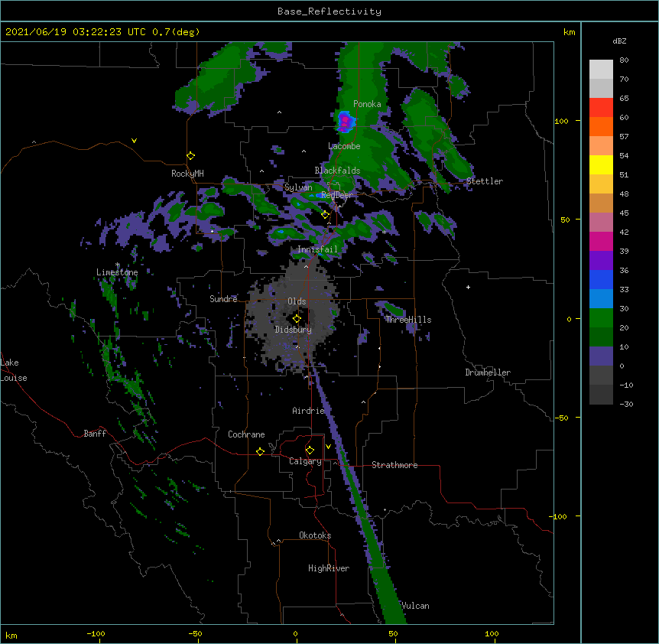Viewport: 659px width, 644px height.
Task: Click the 45 value in the dBZ legend
Action: click(624, 213)
